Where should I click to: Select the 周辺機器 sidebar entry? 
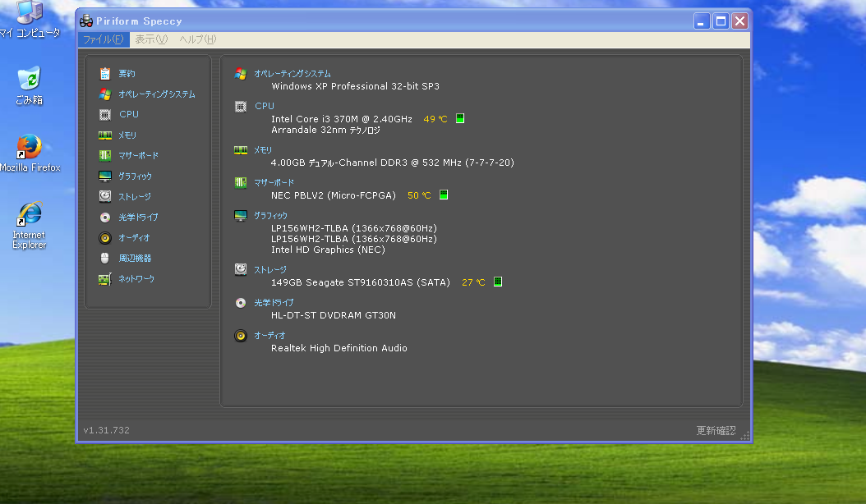point(136,259)
